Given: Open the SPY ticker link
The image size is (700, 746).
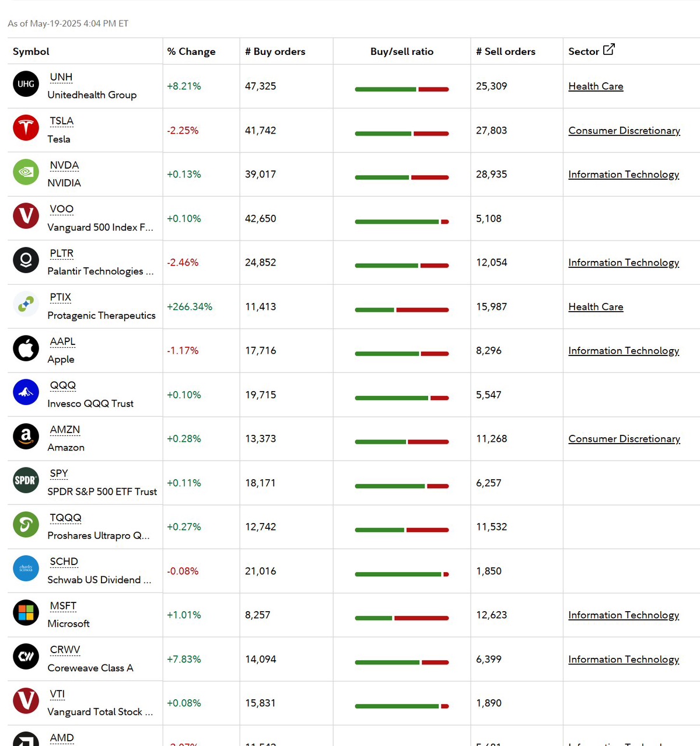Looking at the screenshot, I should tap(59, 473).
